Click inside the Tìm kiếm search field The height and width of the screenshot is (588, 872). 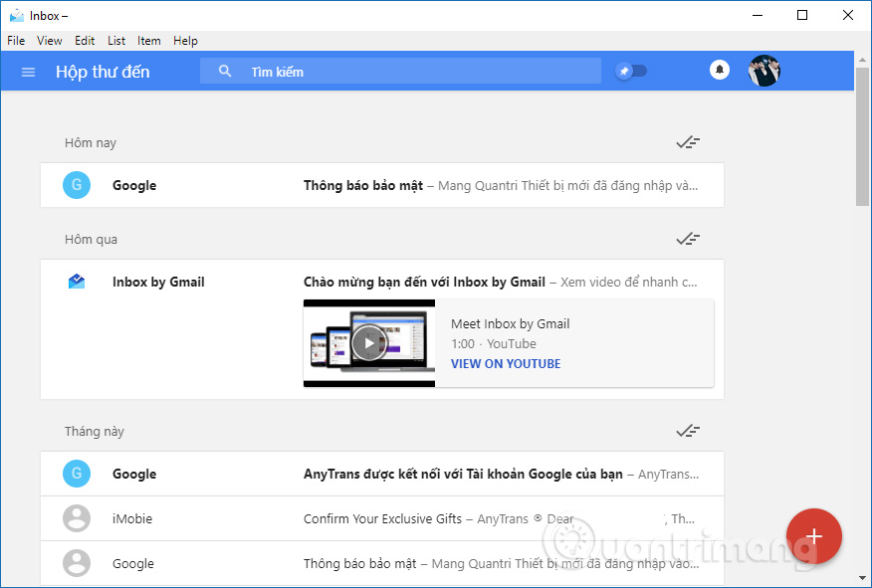point(398,71)
